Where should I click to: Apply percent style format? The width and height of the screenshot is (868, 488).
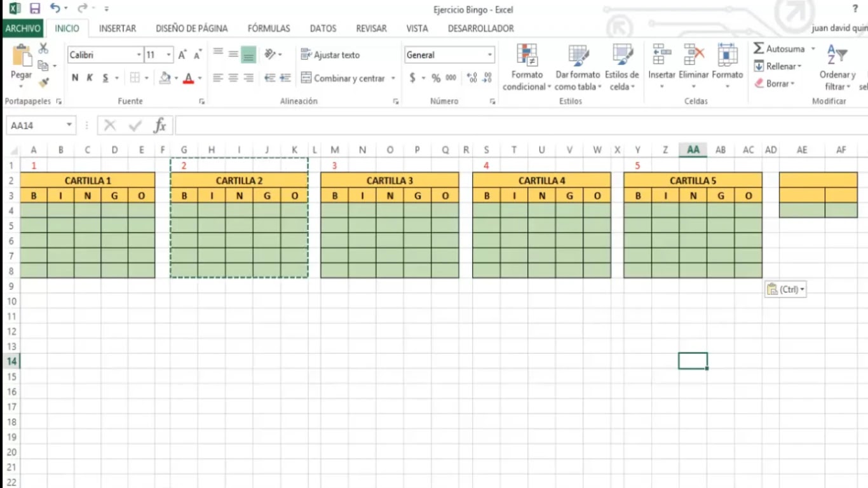436,78
